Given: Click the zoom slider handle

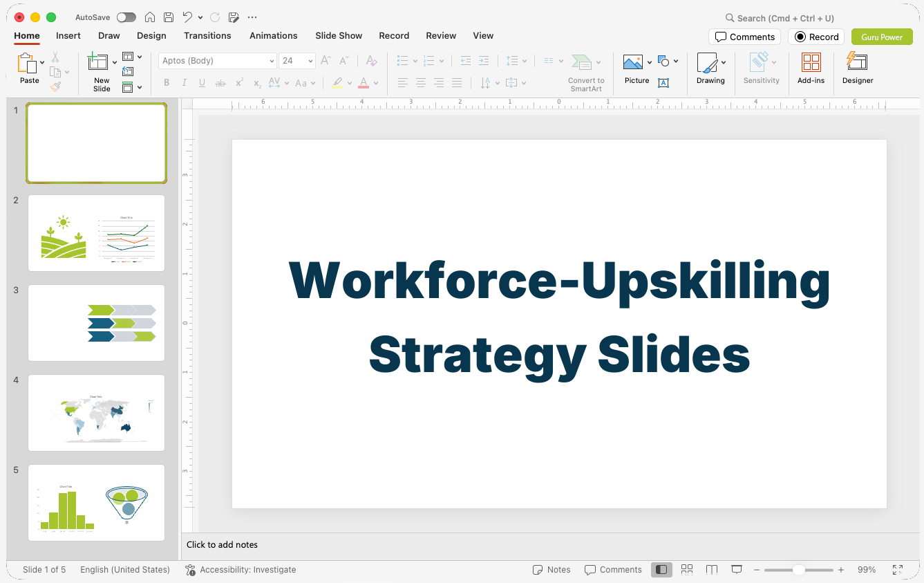Looking at the screenshot, I should [x=798, y=570].
